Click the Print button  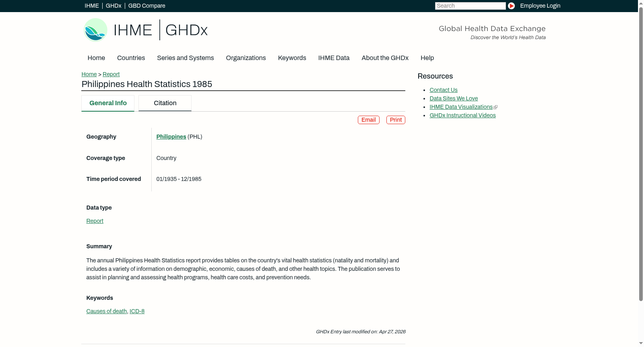coord(396,120)
